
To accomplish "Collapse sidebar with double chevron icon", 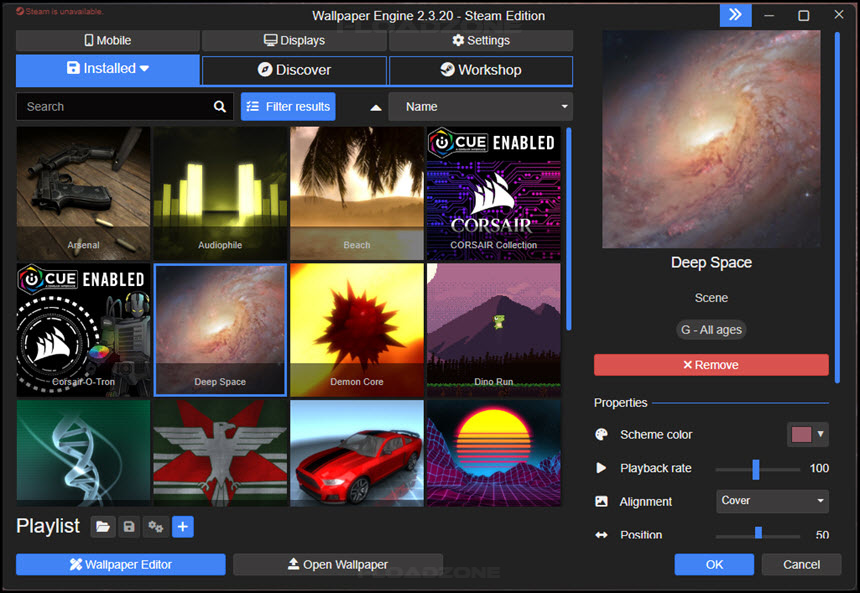I will pos(735,15).
